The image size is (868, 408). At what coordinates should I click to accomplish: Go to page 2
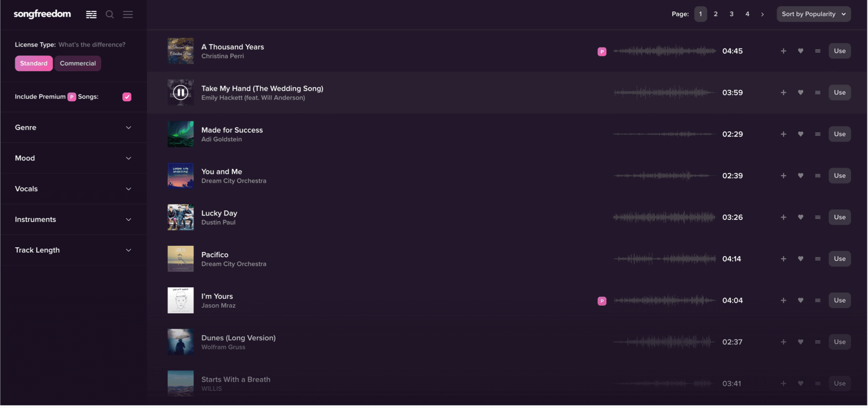click(715, 14)
